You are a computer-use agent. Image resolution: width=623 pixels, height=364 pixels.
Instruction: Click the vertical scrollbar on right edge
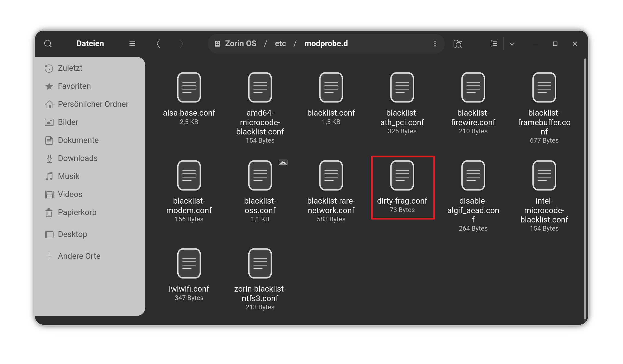pyautogui.click(x=585, y=189)
